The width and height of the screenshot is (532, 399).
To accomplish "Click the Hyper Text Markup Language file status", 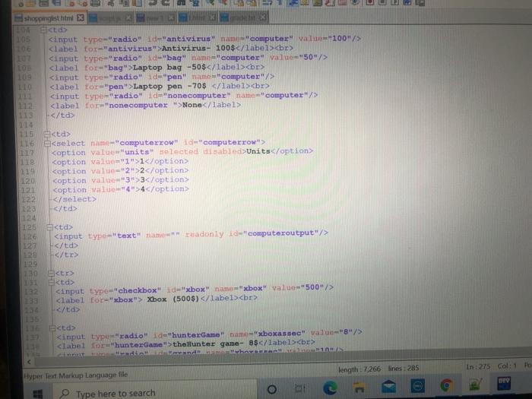I will coord(76,375).
